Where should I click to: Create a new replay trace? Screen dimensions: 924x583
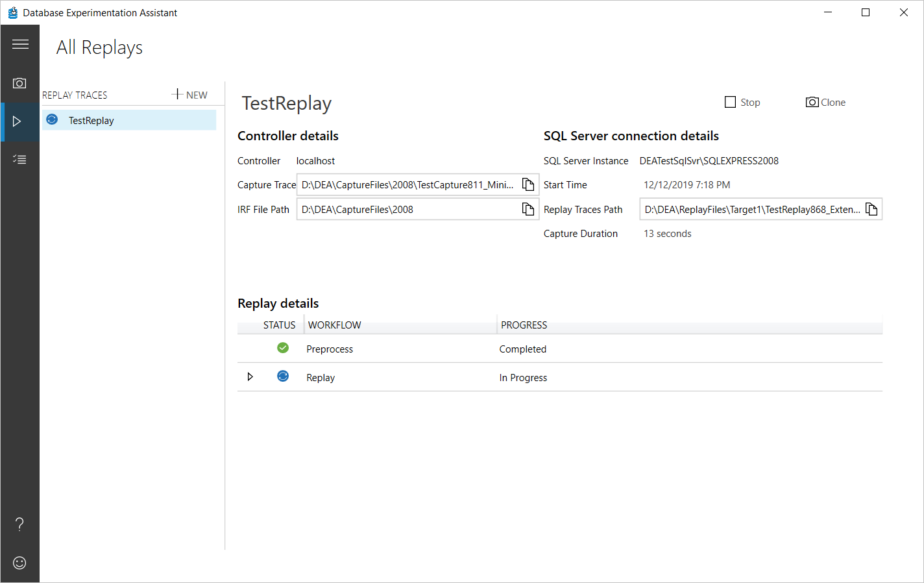(189, 95)
